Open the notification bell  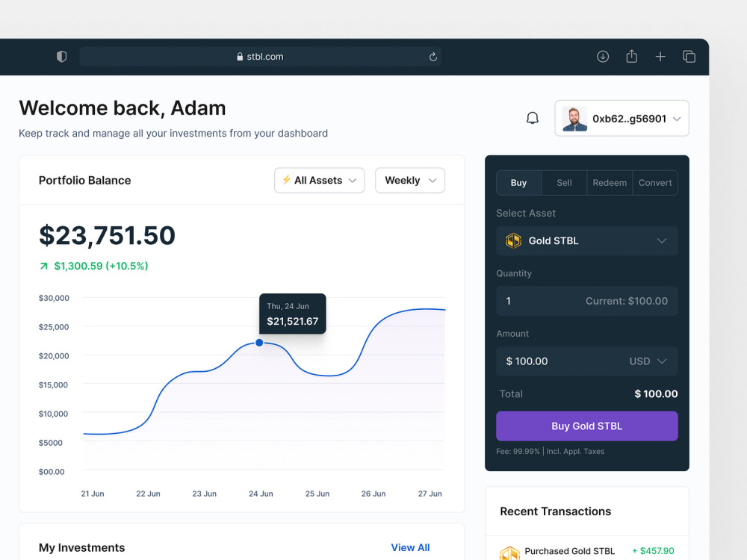532,117
